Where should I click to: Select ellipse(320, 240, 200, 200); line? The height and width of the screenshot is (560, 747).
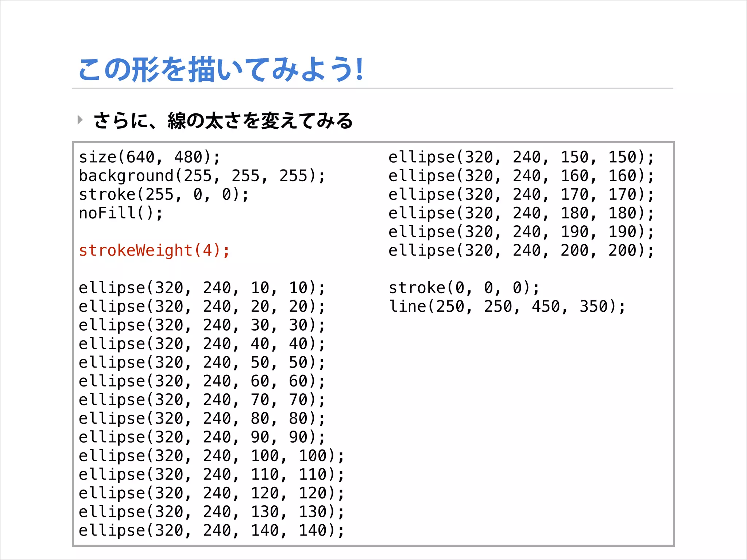(521, 250)
